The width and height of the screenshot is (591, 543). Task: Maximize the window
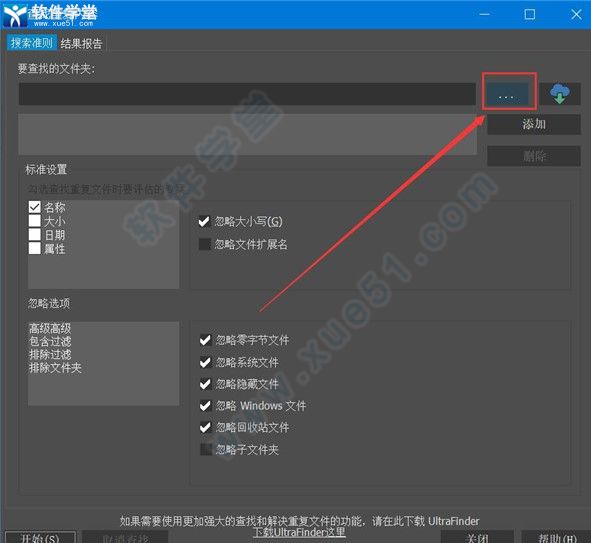(530, 15)
